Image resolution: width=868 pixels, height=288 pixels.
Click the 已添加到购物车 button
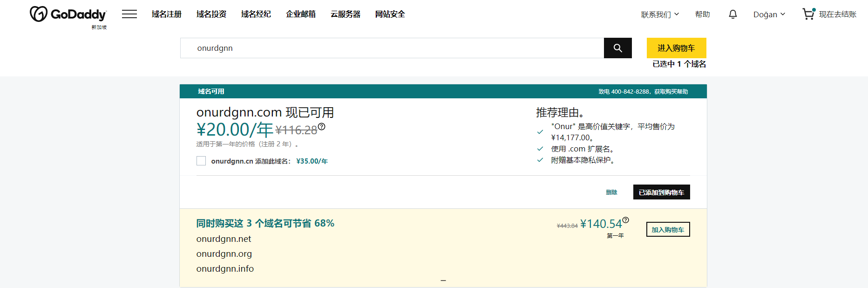[x=661, y=192]
